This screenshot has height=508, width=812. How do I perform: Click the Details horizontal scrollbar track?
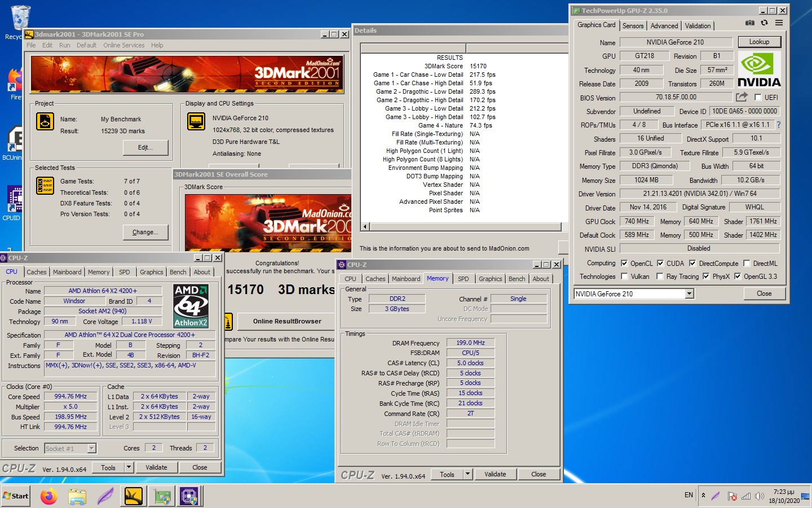[x=465, y=227]
